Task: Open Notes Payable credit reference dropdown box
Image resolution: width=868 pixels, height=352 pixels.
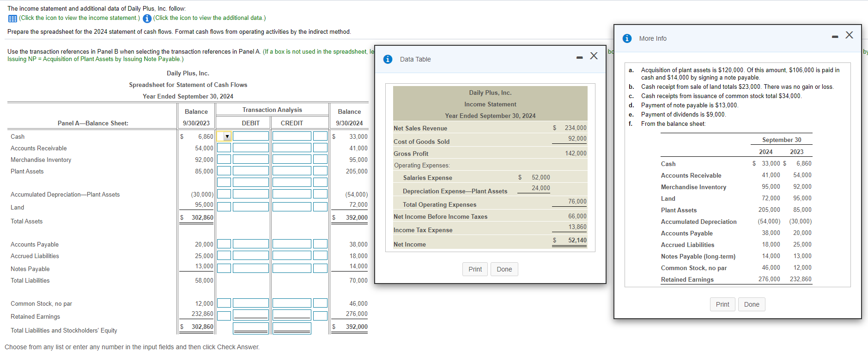Action: click(320, 268)
